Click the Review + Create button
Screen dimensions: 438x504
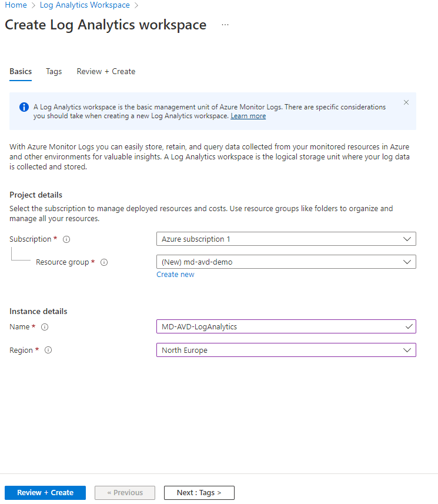(x=45, y=493)
